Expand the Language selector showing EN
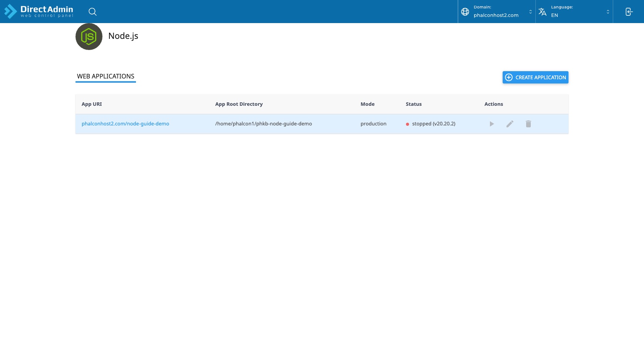Viewport: 644px width, 362px height. (x=574, y=12)
